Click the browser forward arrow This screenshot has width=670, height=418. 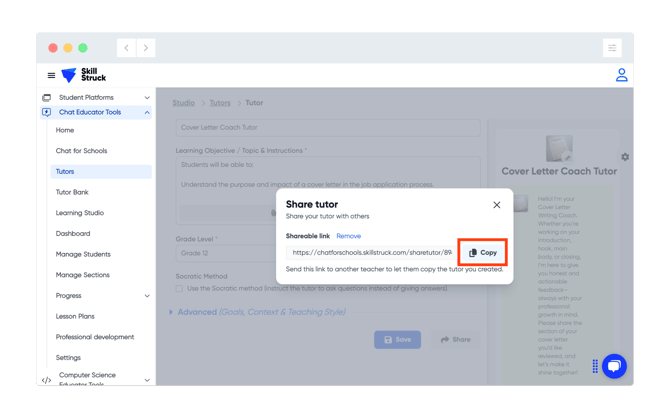(x=146, y=48)
